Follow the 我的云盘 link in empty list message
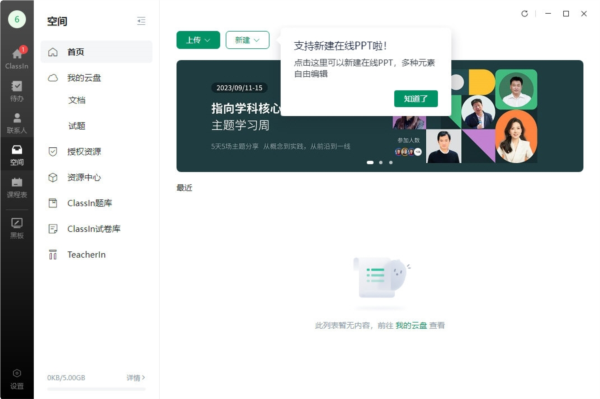 click(411, 326)
